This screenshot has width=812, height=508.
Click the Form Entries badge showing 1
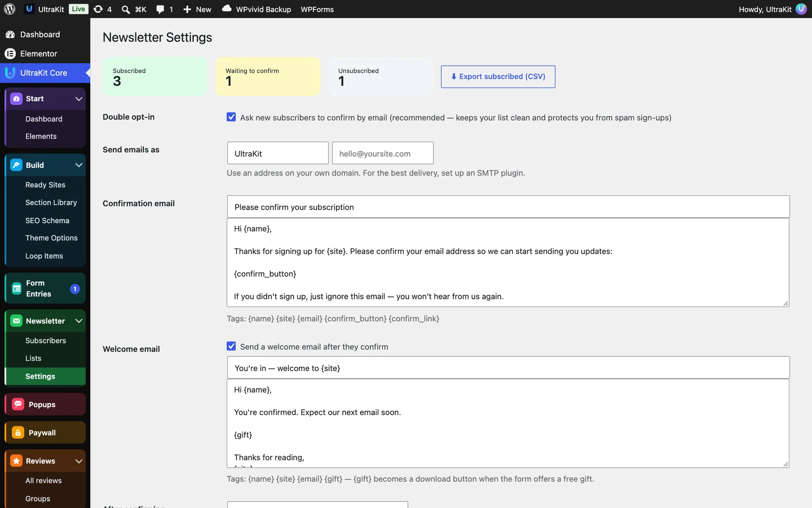pos(75,289)
